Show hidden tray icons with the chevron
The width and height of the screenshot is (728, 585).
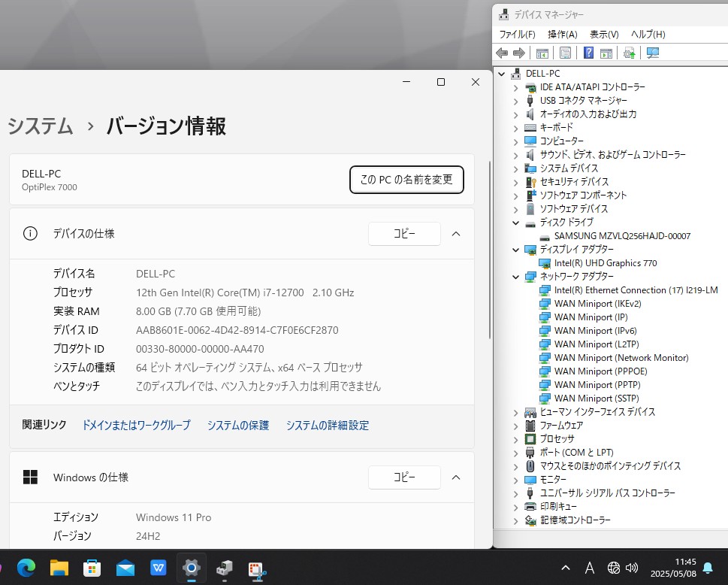(566, 568)
